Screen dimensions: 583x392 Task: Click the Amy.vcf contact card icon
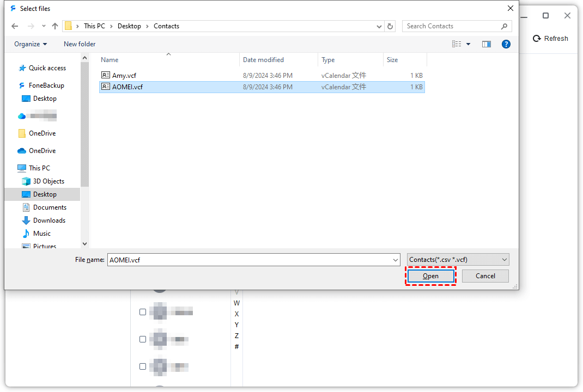point(106,75)
